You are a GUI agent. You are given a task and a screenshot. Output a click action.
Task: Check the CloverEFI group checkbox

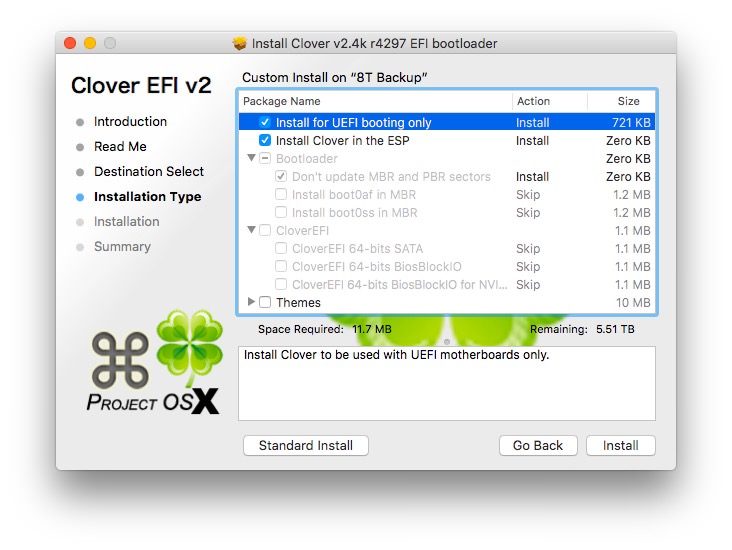click(265, 230)
